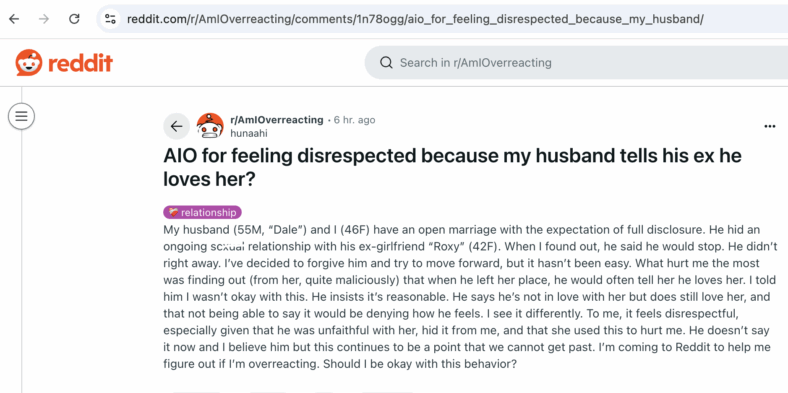788x393 pixels.
Task: Click the r/AmIOverreacting community avatar
Action: (210, 126)
